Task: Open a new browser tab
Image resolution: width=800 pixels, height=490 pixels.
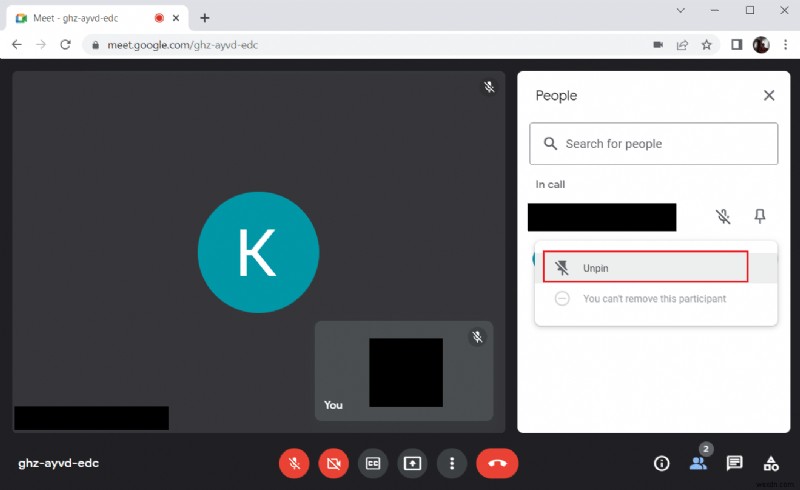Action: 205,18
